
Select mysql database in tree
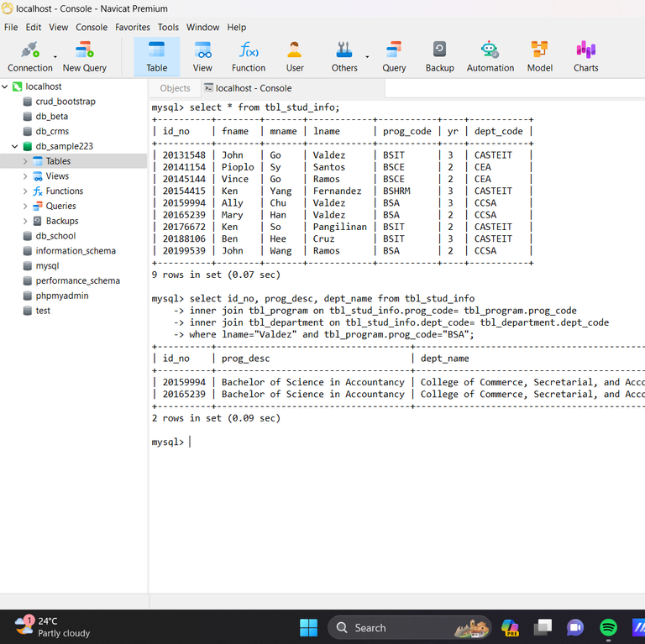47,265
